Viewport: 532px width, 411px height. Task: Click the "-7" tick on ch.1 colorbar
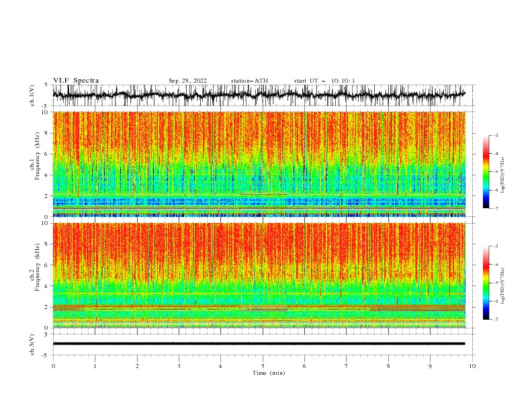495,208
